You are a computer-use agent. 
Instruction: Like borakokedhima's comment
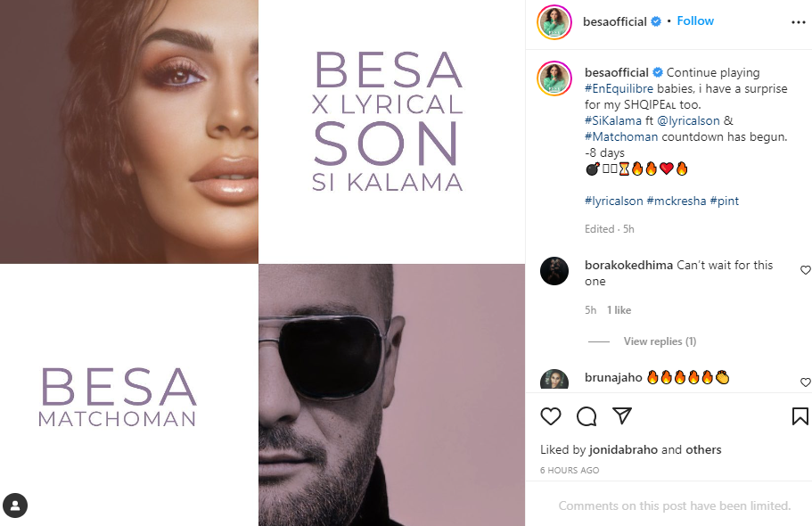[805, 270]
